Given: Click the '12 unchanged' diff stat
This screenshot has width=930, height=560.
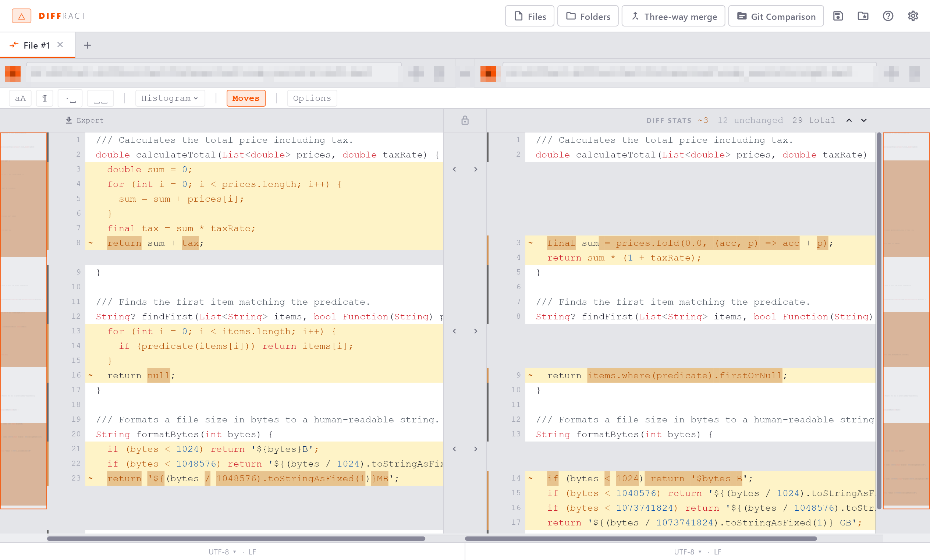Looking at the screenshot, I should click(x=750, y=120).
